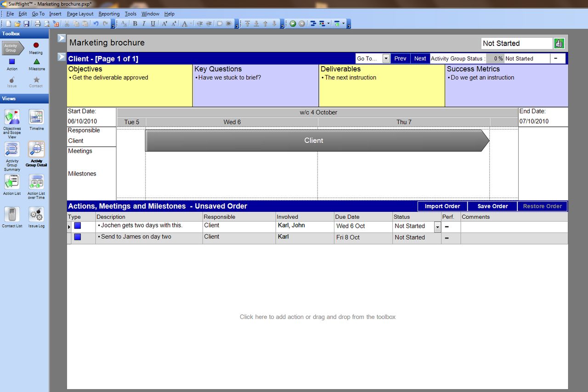Open Status dropdown for Jochen row

pos(437,227)
